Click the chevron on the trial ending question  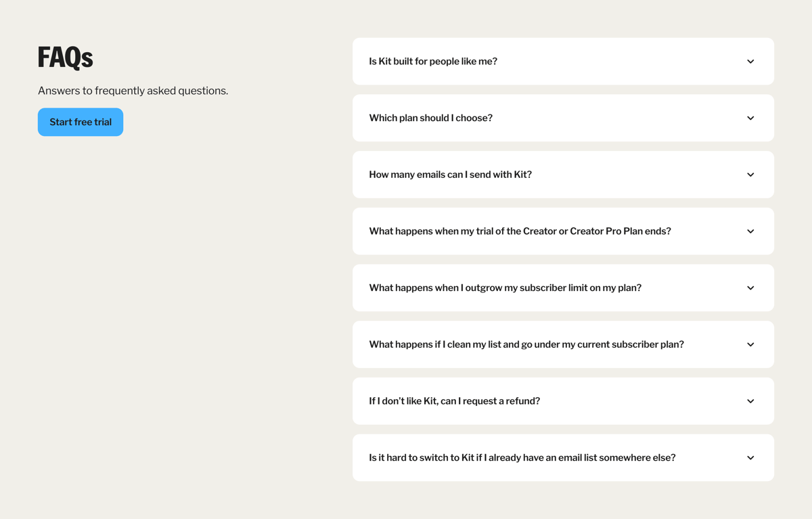pos(750,231)
